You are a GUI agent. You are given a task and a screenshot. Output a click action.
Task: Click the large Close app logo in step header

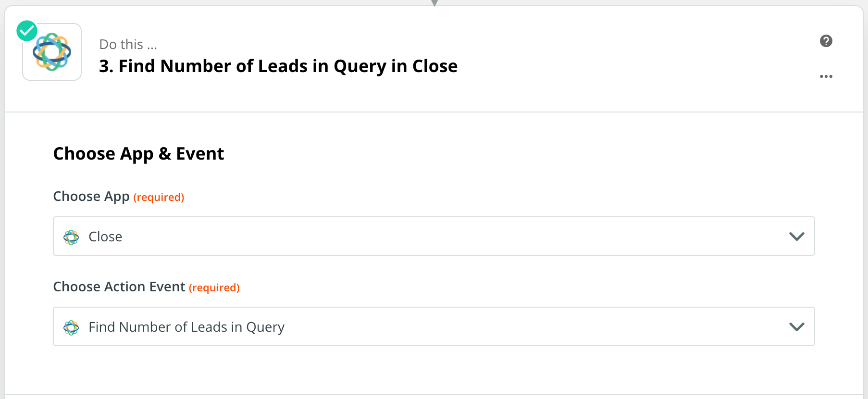[52, 52]
